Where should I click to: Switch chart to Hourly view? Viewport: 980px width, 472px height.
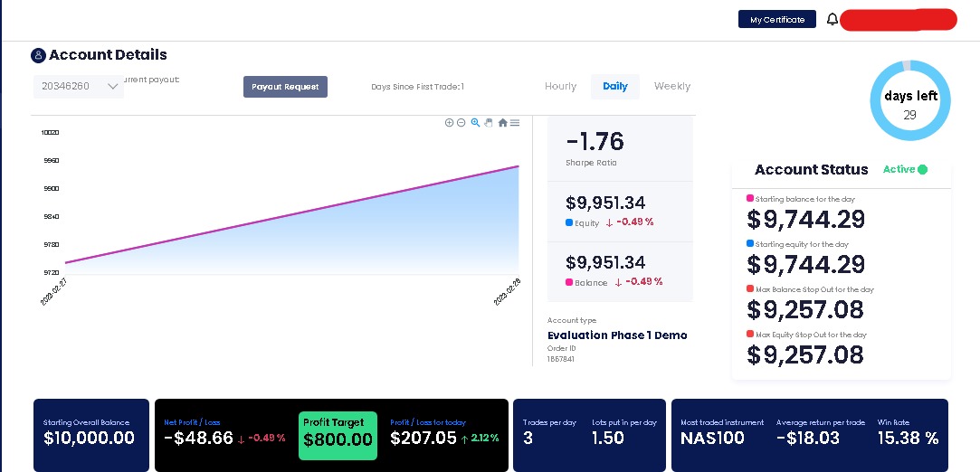tap(561, 86)
